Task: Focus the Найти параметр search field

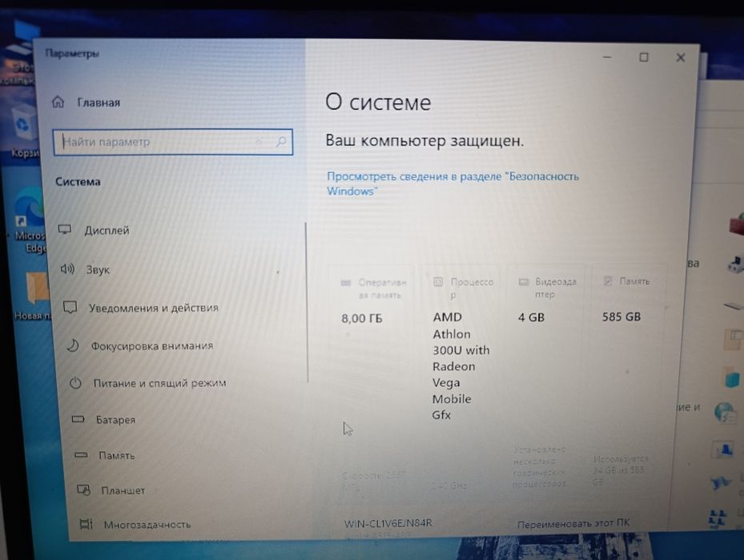Action: click(x=173, y=142)
